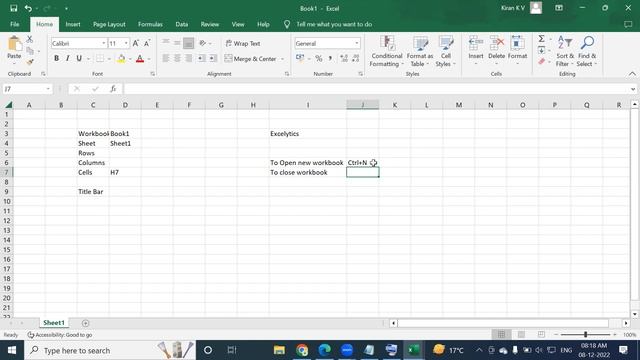Apply Comma Style format
The image size is (640, 360).
pyautogui.click(x=330, y=59)
